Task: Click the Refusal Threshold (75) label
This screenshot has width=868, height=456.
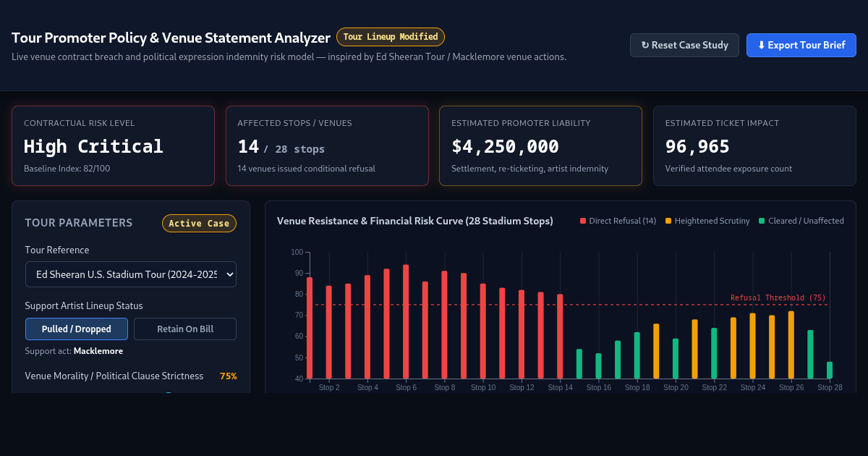Action: pos(778,297)
